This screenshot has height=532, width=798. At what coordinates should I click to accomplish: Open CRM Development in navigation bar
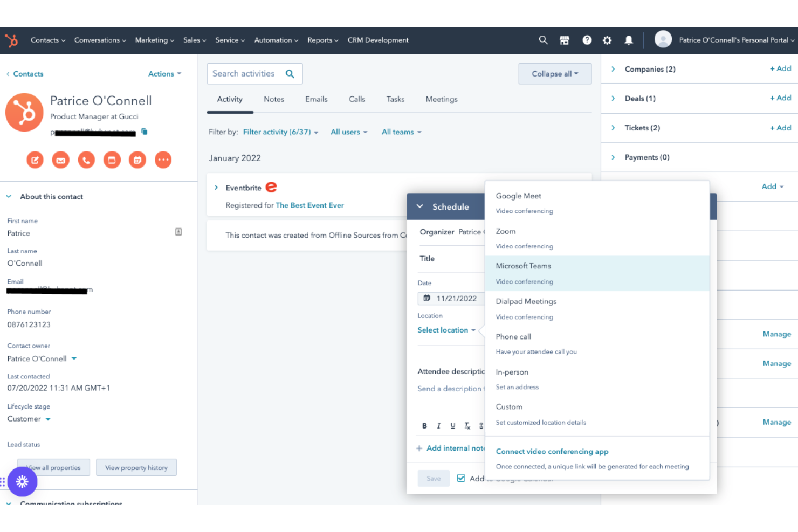(378, 40)
